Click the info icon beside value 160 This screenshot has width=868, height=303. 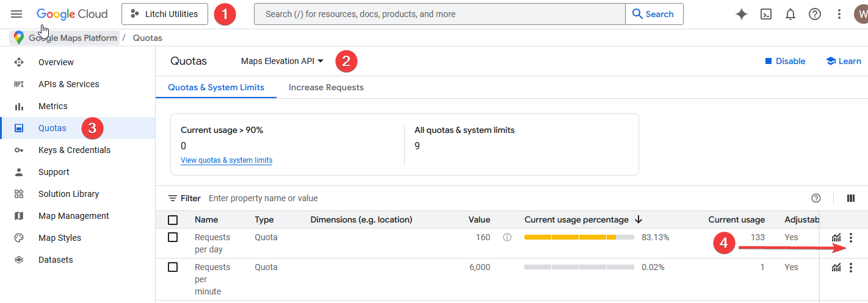[507, 237]
